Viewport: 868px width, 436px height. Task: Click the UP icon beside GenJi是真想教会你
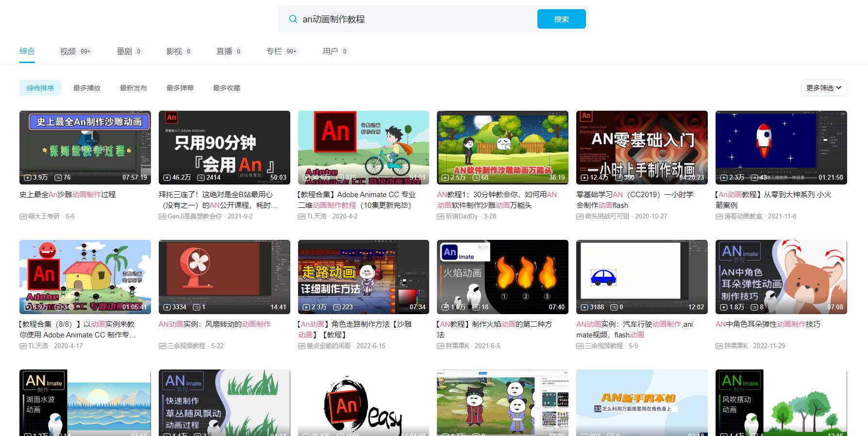pos(162,216)
